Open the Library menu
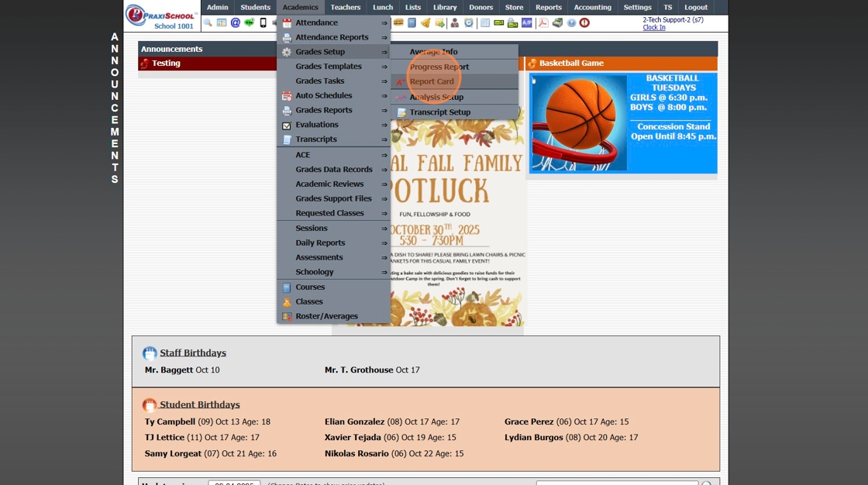 [445, 7]
